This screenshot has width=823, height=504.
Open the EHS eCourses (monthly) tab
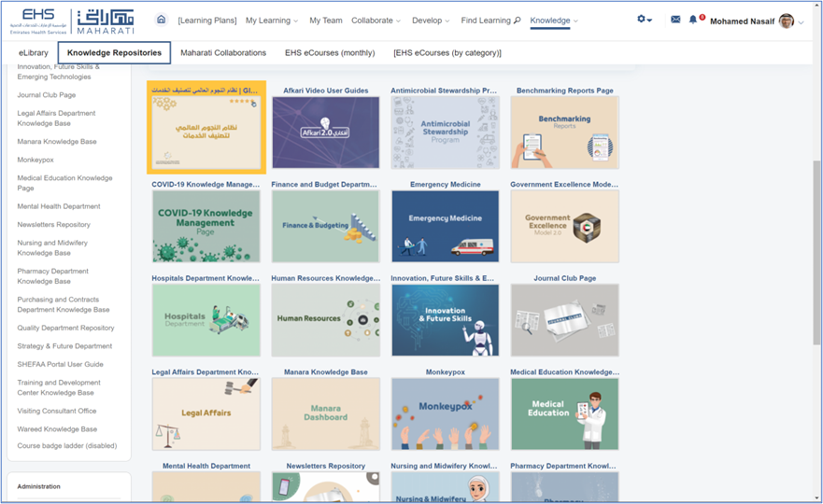330,52
